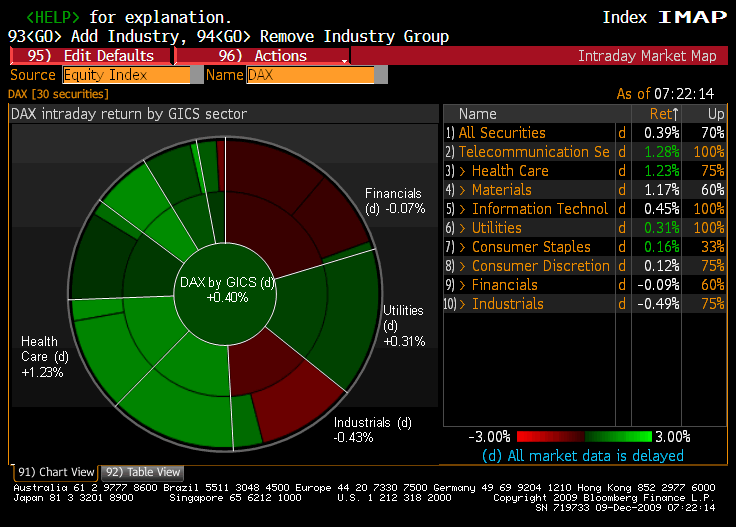Click the 'All market data is delayed' notice

pos(583,456)
